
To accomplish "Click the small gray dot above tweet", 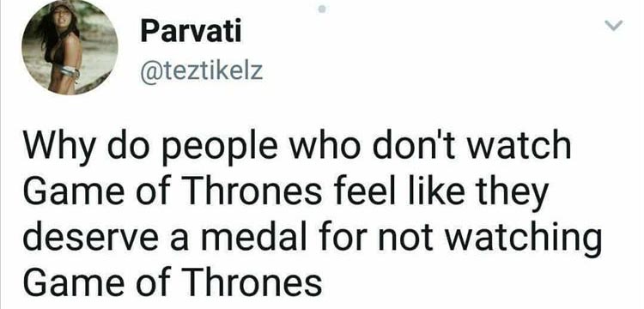I will 322,9.
